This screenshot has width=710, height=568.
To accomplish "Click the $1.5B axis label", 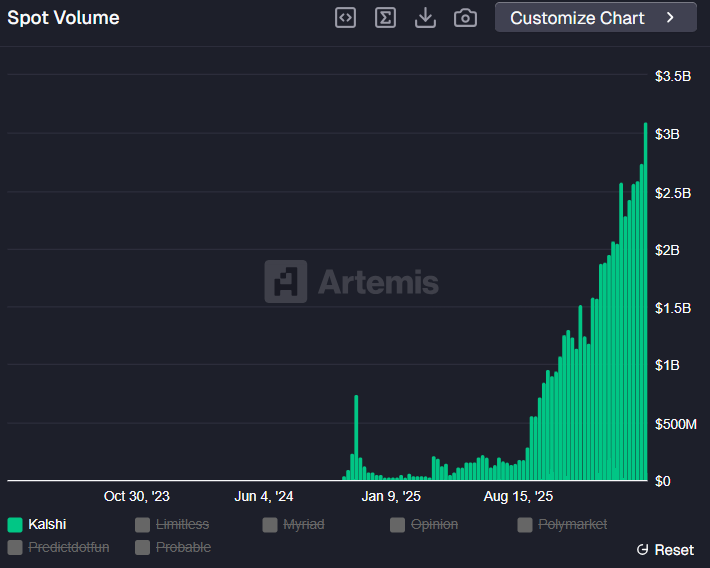I will point(673,308).
